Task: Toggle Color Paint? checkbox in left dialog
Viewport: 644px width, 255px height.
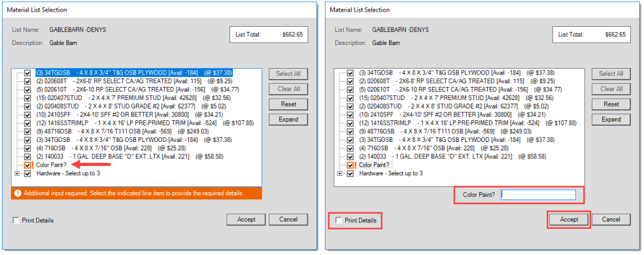Action: pyautogui.click(x=27, y=165)
